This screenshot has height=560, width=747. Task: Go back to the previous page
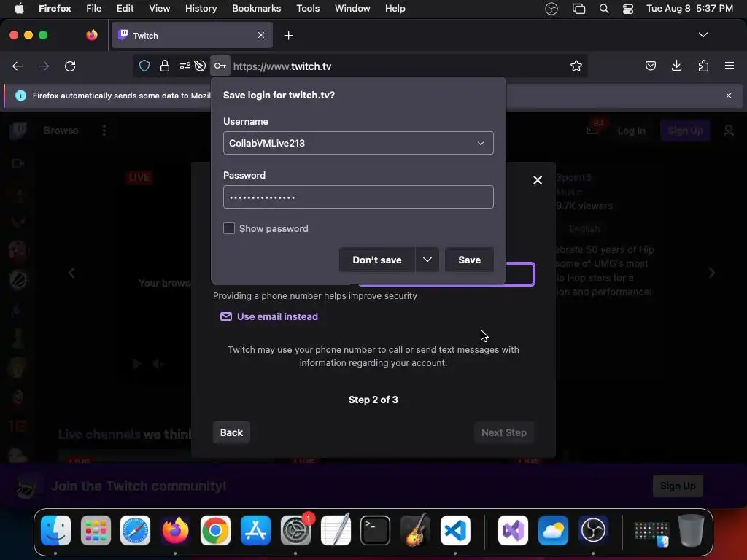pyautogui.click(x=18, y=66)
